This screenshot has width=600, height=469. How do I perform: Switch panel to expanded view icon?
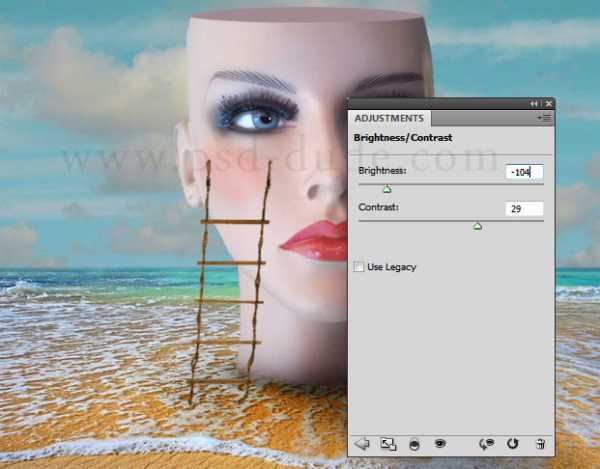[388, 443]
